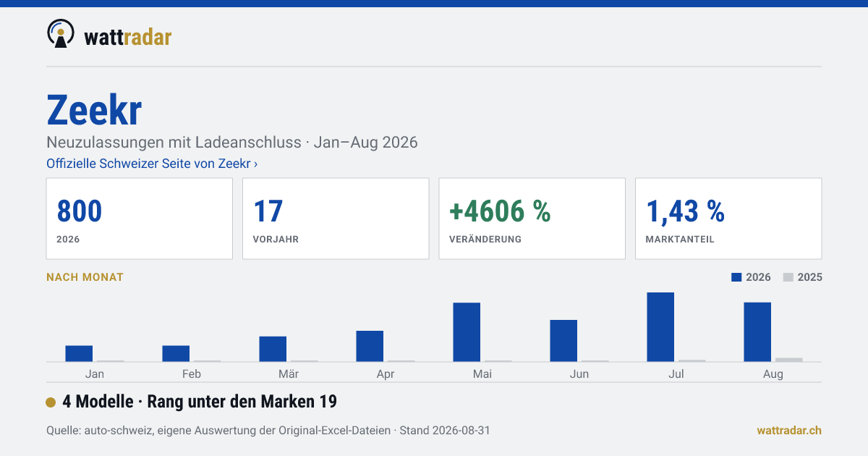Viewport: 868px width, 456px height.
Task: Click the gray 2025 bar for Aug
Action: pyautogui.click(x=789, y=360)
